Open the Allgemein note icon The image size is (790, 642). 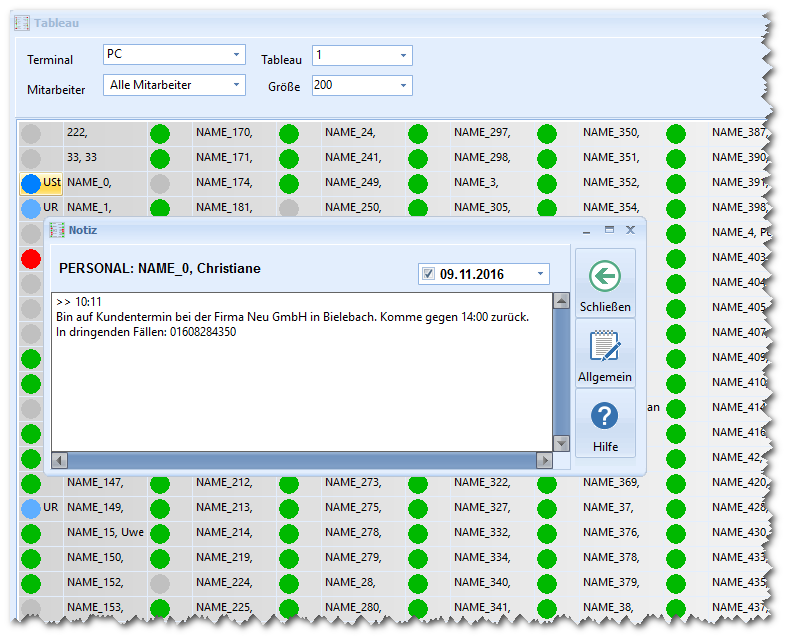click(605, 346)
